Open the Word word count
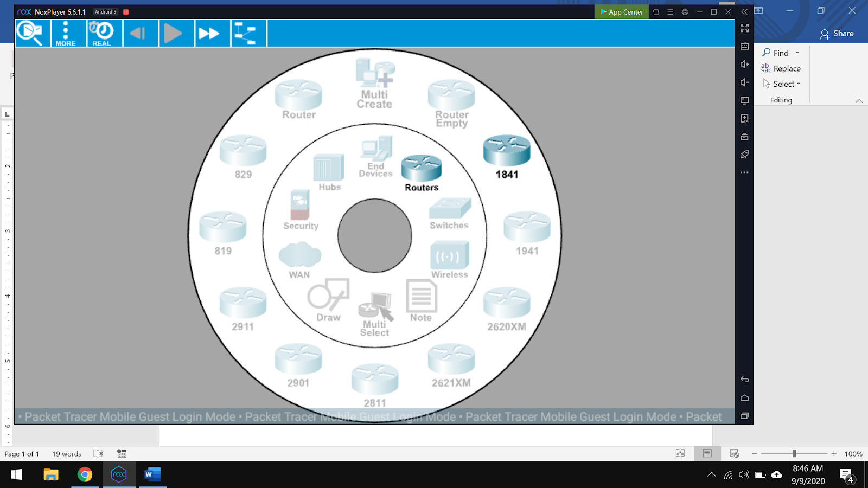The height and width of the screenshot is (488, 868). [67, 454]
